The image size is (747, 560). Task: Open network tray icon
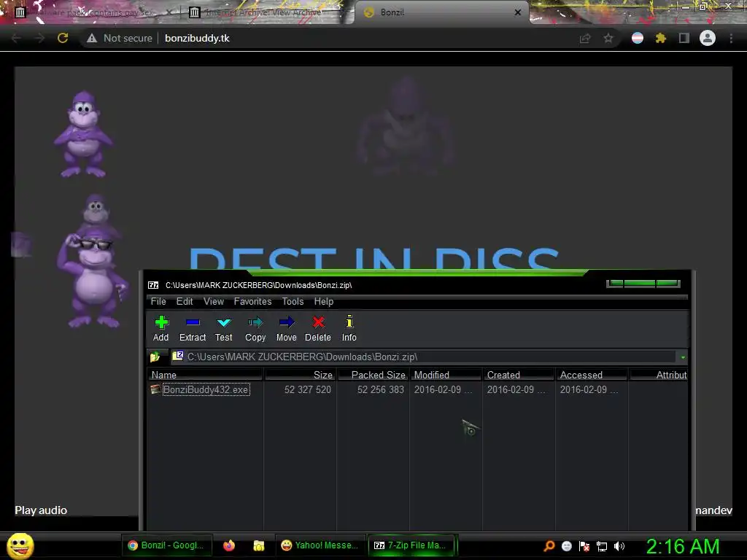602,546
